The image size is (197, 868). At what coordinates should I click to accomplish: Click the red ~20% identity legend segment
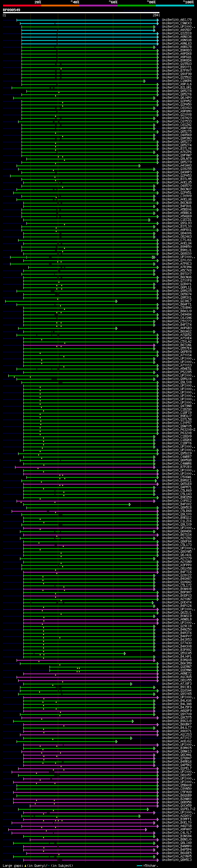tap(22, 6)
